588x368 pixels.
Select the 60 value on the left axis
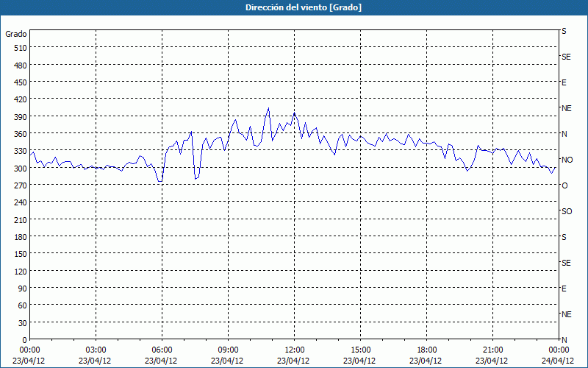(23, 306)
